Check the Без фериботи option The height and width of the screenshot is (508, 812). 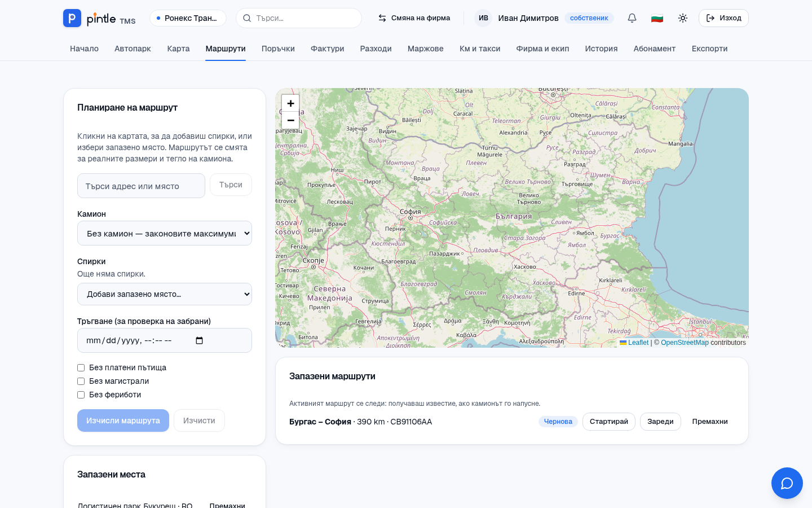click(x=81, y=395)
